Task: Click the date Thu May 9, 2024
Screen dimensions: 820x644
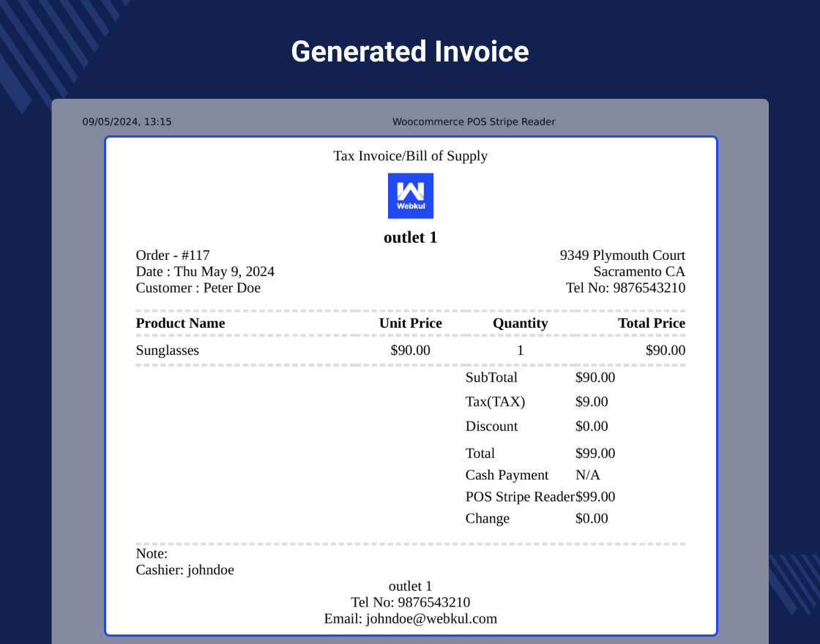Action: point(204,272)
